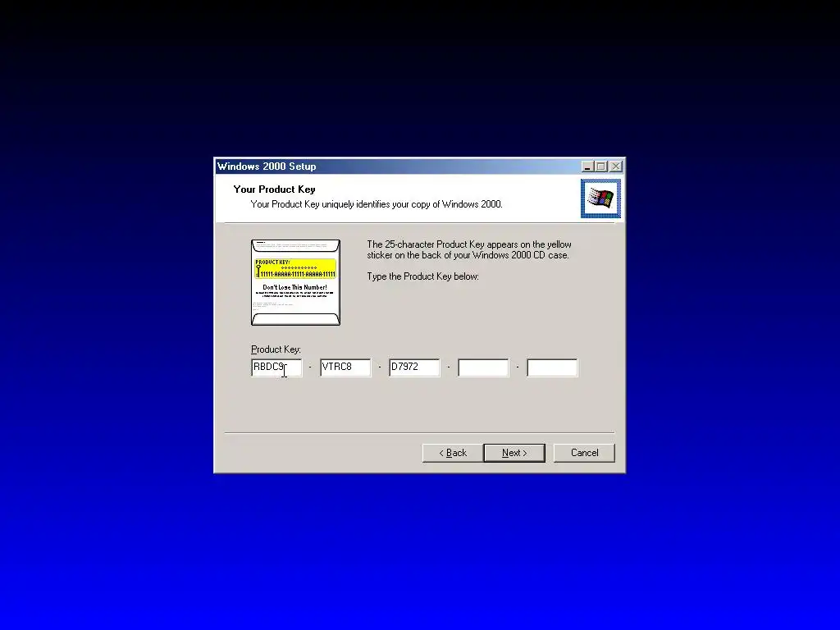Viewport: 840px width, 630px height.
Task: Click the Windows flag logo icon
Action: 600,199
